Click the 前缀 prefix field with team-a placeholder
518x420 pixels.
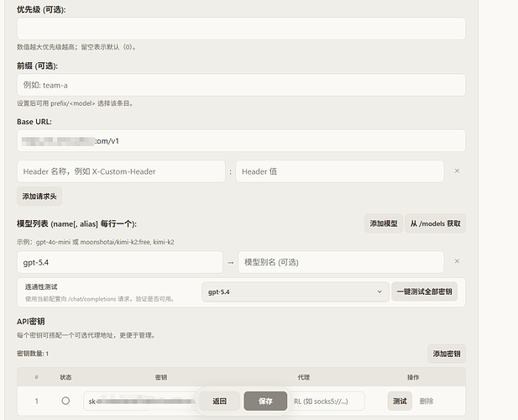pyautogui.click(x=241, y=85)
